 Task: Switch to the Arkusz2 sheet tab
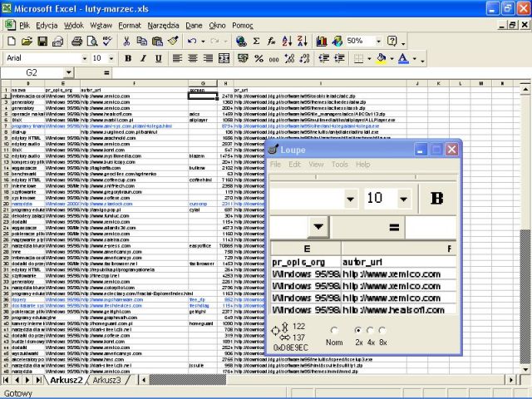(66, 380)
